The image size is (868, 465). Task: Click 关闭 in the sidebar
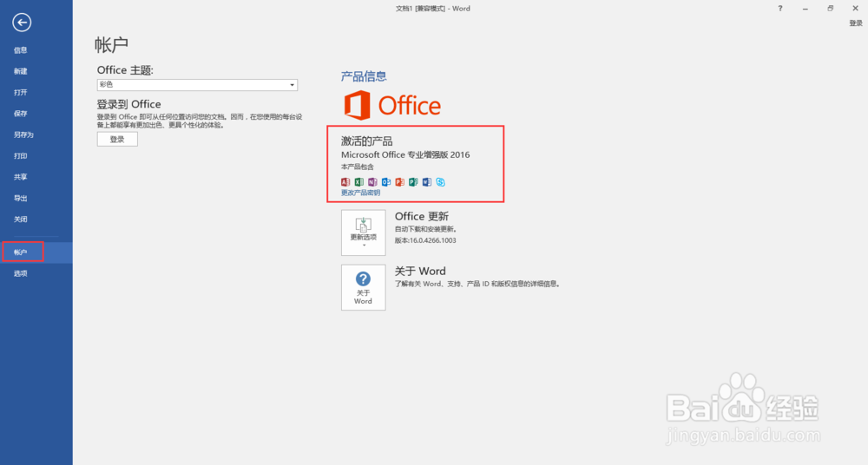point(21,219)
